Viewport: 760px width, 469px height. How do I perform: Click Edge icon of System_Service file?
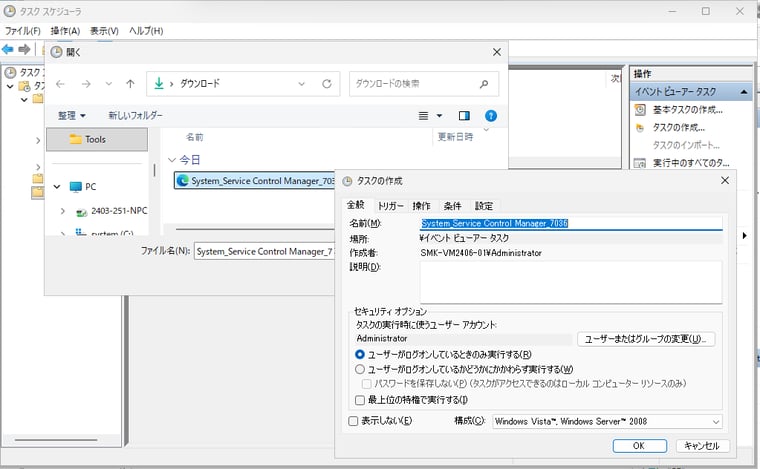(x=183, y=181)
